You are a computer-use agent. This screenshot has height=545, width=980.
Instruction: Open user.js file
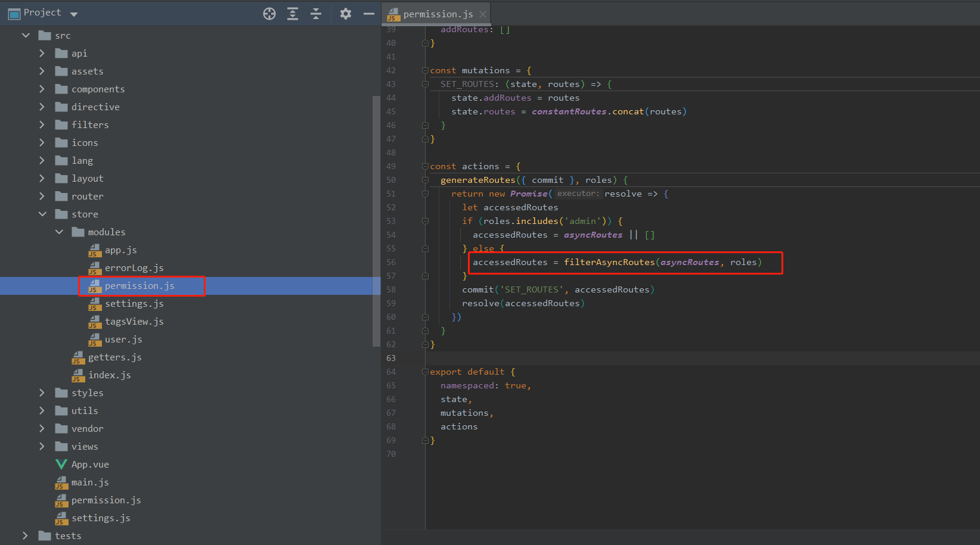[123, 340]
